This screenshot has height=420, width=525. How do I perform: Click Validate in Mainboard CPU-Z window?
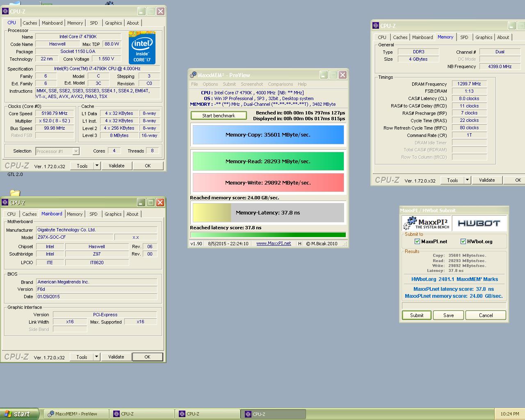tap(116, 357)
